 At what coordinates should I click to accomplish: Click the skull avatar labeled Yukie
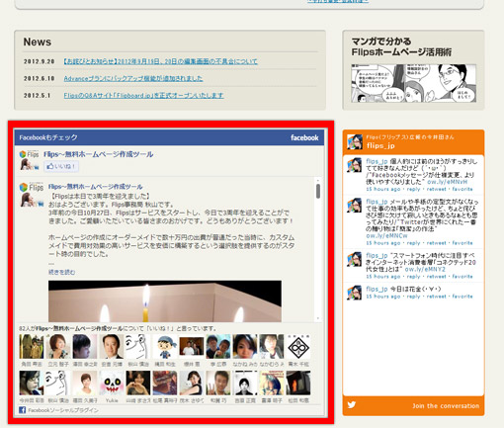(112, 383)
